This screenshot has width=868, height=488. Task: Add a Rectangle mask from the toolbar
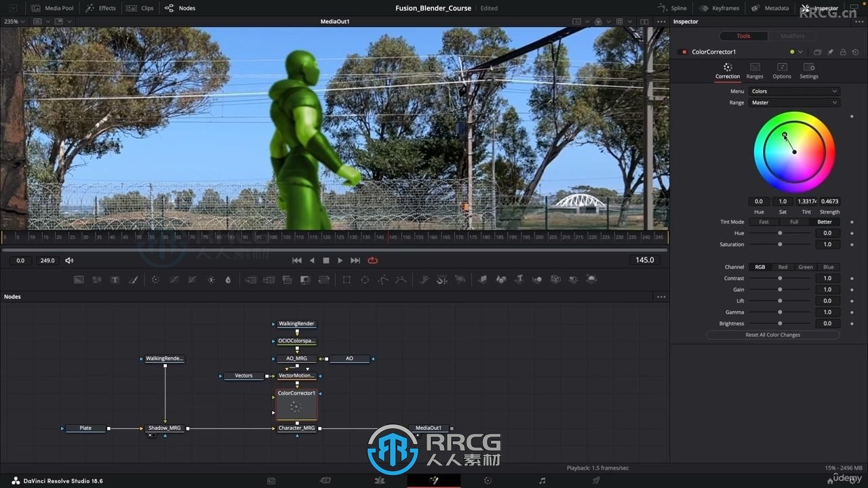tap(347, 279)
